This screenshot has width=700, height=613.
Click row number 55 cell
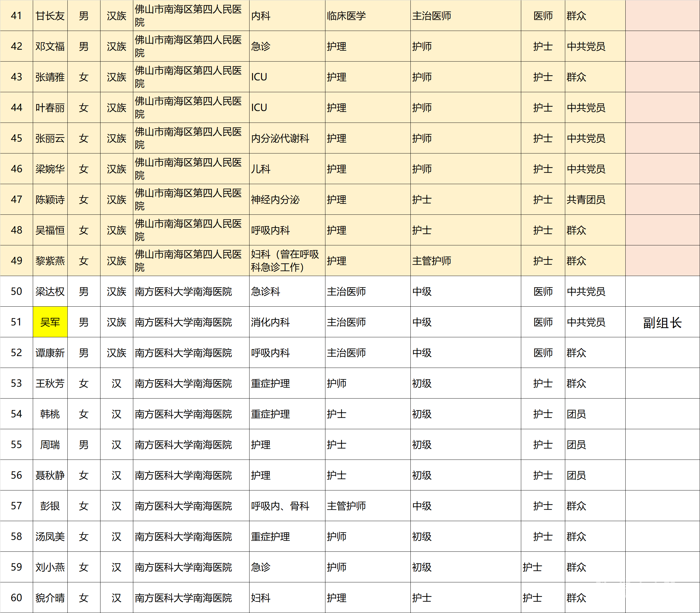click(x=16, y=444)
